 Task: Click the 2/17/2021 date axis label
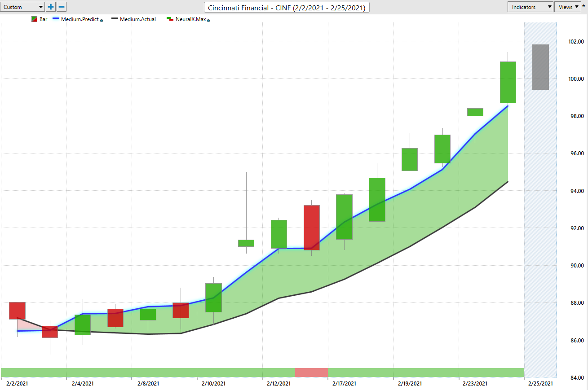click(344, 384)
